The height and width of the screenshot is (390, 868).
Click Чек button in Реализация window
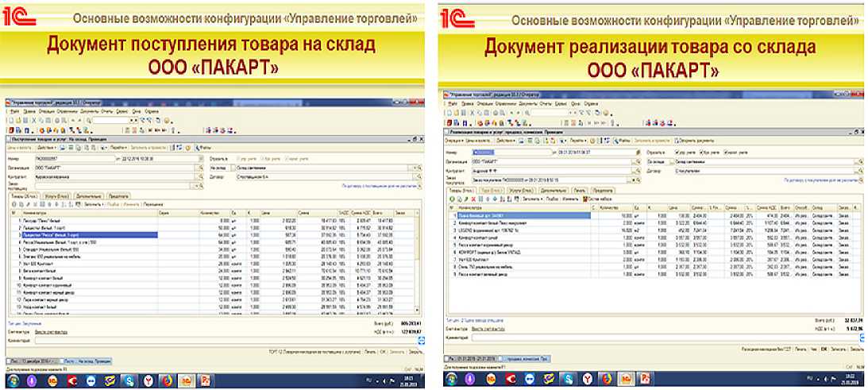812,349
